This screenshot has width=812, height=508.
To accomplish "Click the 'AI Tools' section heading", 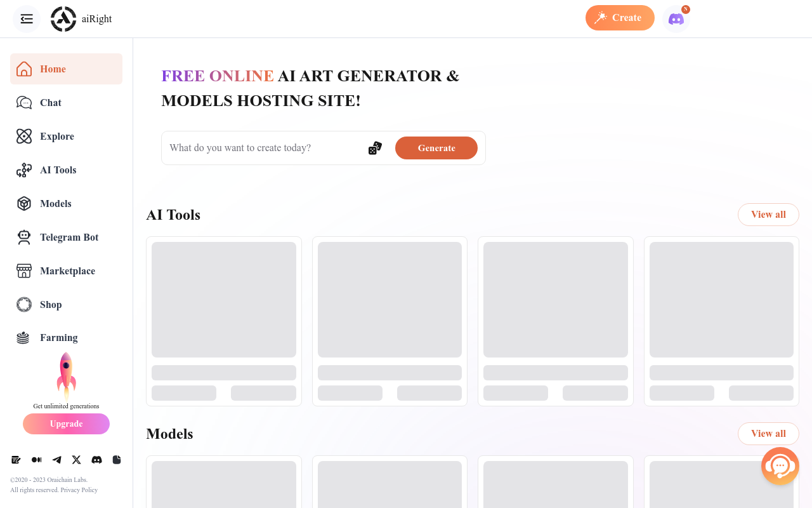I will [x=173, y=215].
